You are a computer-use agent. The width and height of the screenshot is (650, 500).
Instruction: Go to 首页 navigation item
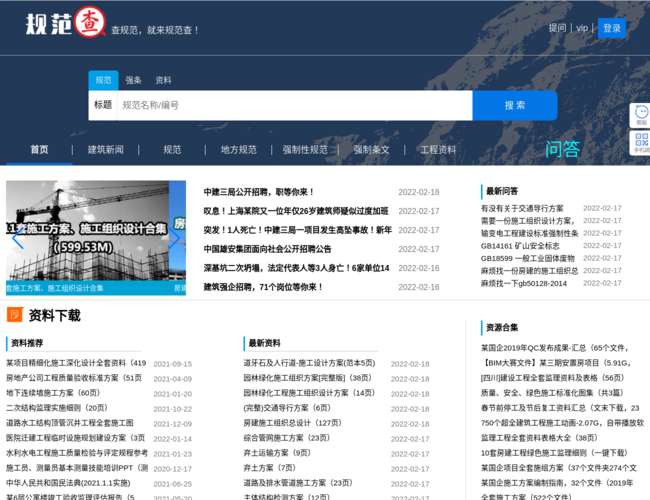pyautogui.click(x=39, y=150)
